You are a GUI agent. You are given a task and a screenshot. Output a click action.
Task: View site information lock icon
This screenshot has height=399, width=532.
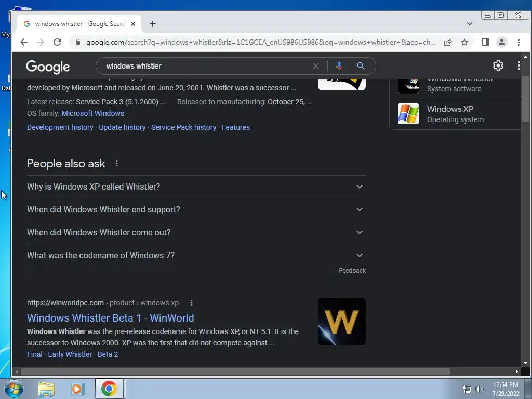[78, 42]
